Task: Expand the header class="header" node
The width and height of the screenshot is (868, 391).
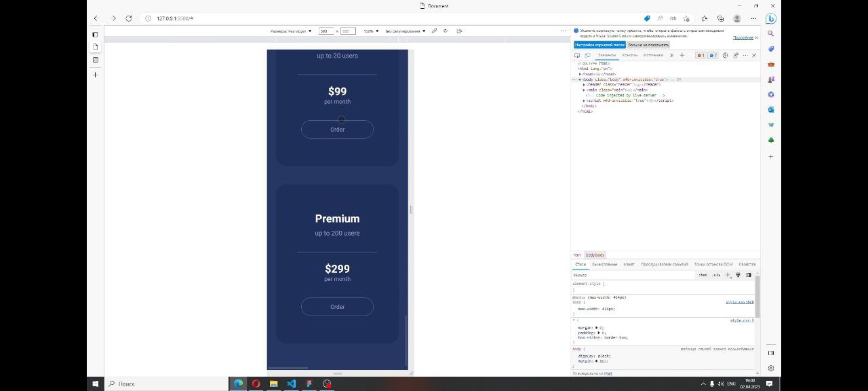Action: click(x=584, y=85)
